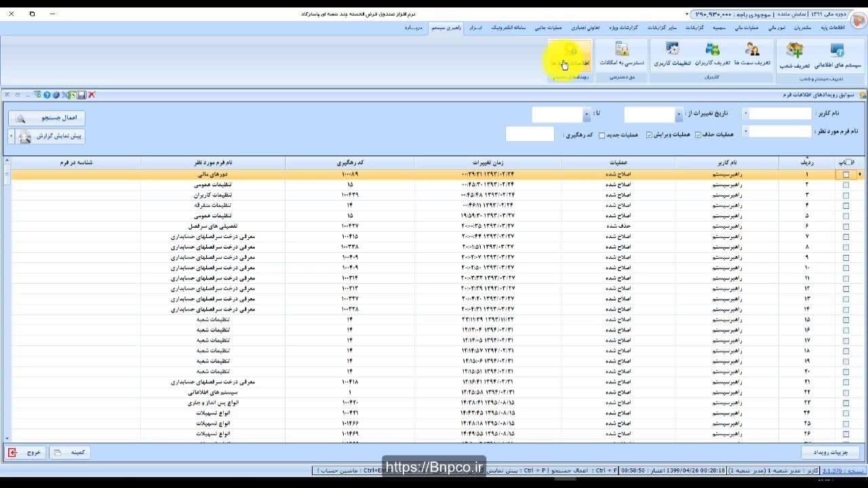Click the تعریف کاربران (define users) icon
This screenshot has width=868, height=488.
point(712,54)
